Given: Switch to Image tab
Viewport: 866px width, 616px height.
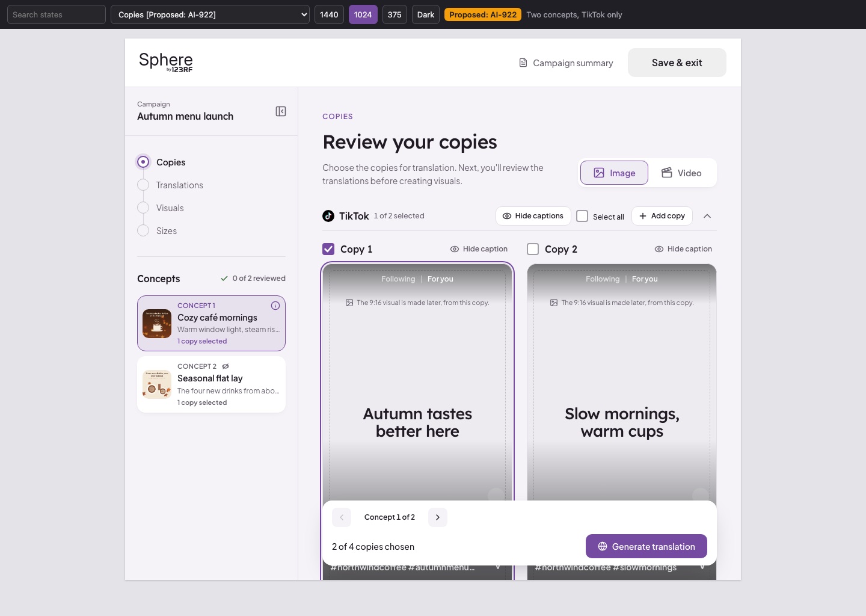Looking at the screenshot, I should (614, 173).
